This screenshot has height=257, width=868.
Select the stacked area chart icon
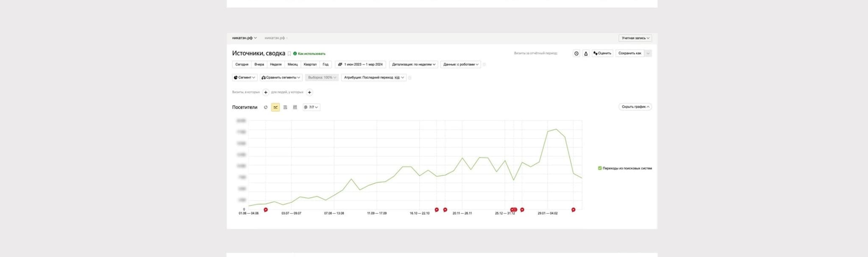[x=285, y=108]
